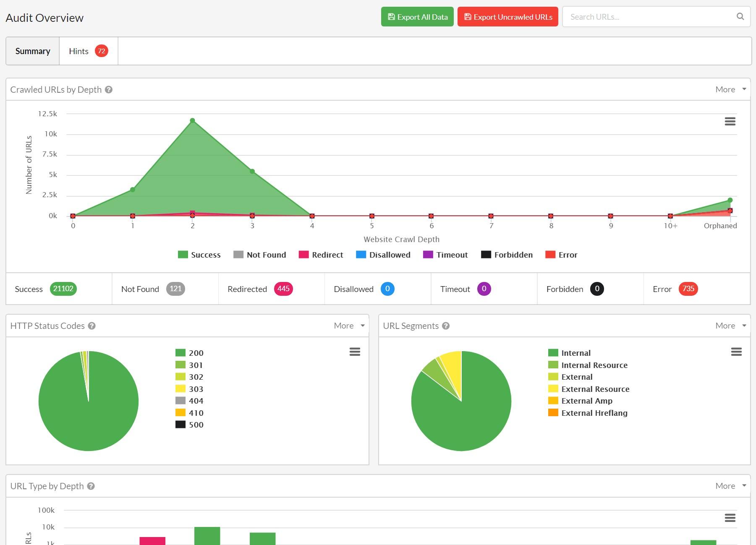
Task: Select the Summary tab
Action: (32, 51)
